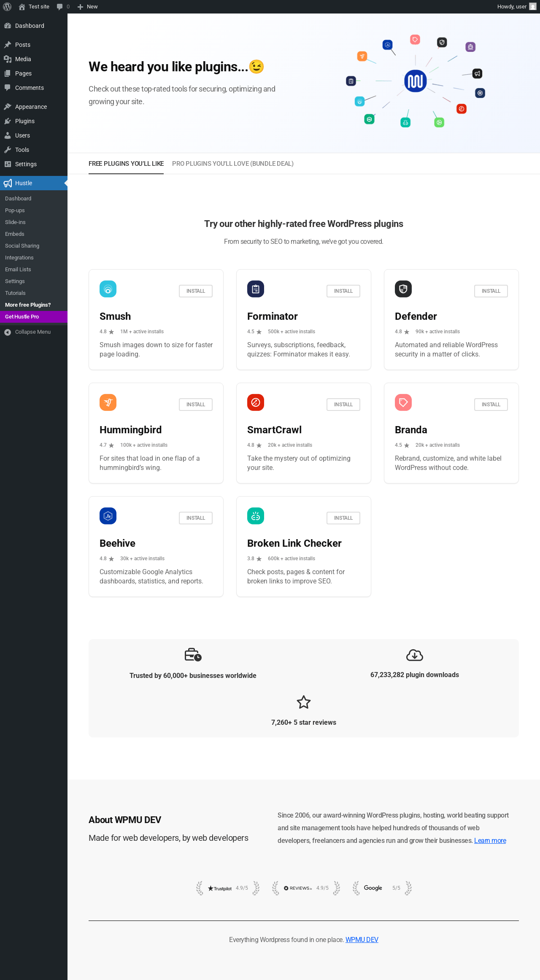Open Pop-ups in Hustle submenu
The height and width of the screenshot is (980, 540).
click(x=15, y=211)
